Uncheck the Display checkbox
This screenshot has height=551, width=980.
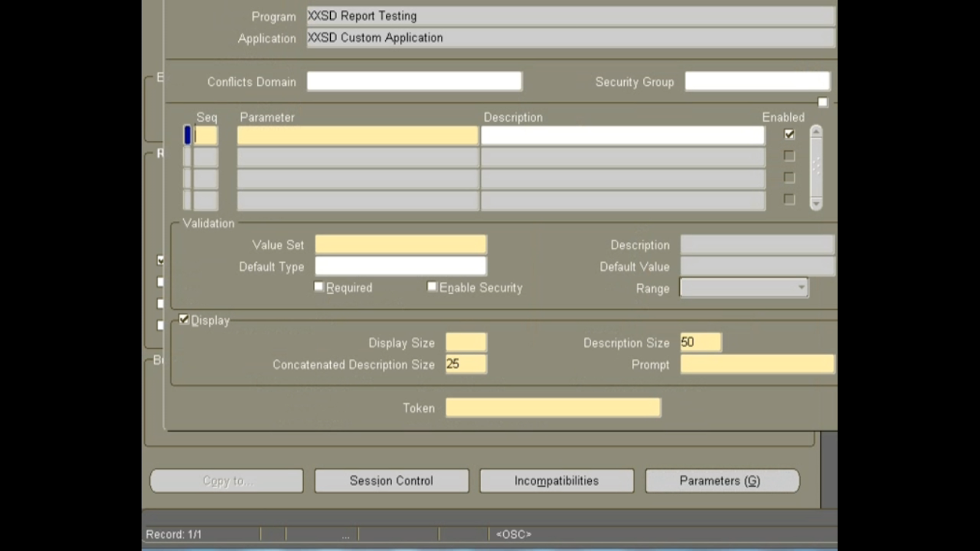[x=184, y=318]
